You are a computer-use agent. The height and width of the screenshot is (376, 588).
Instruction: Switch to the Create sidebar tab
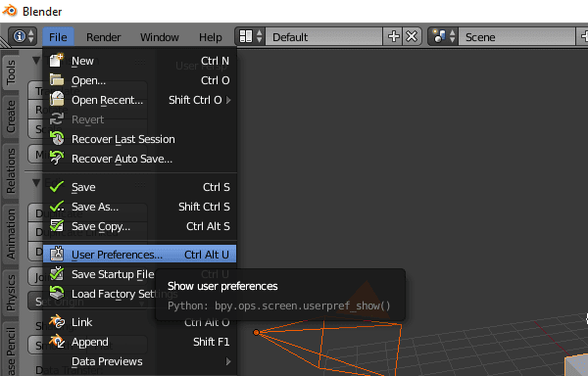point(11,117)
